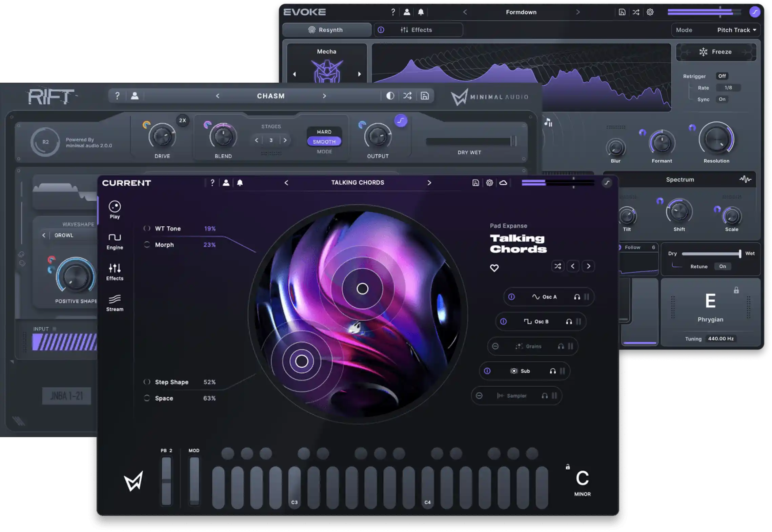Screen dimensions: 772x532
Task: Click shuffle icon beside Talking Chords arrows
Action: click(x=557, y=266)
